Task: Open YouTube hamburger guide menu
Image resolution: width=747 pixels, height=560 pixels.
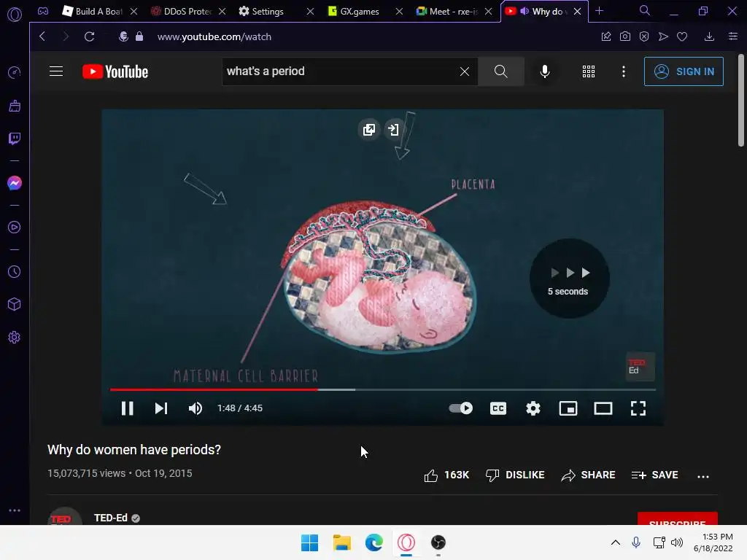Action: point(56,71)
